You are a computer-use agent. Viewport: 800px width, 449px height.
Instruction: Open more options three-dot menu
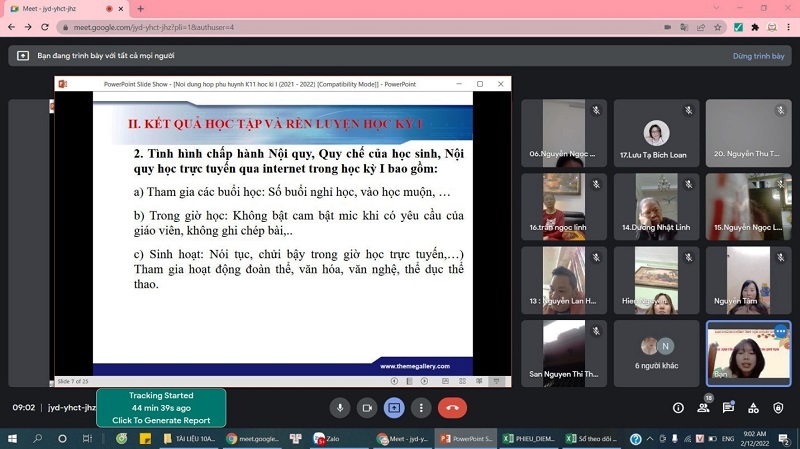(x=421, y=408)
